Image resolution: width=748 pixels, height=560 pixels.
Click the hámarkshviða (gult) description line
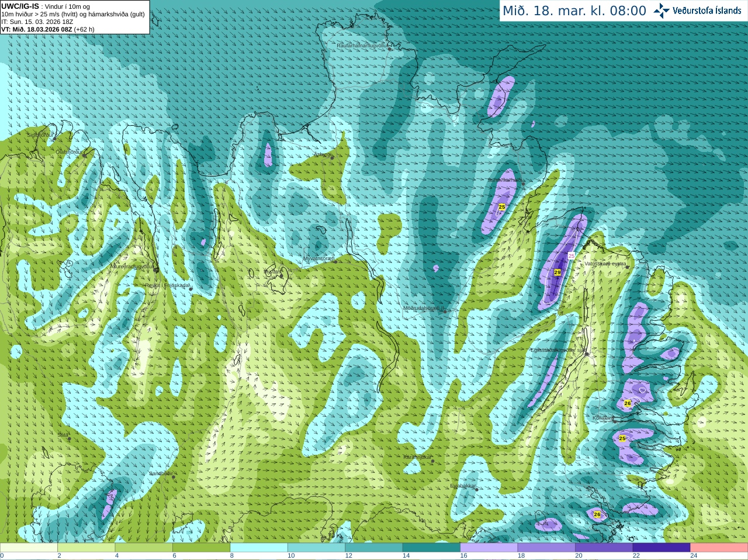pyautogui.click(x=73, y=14)
